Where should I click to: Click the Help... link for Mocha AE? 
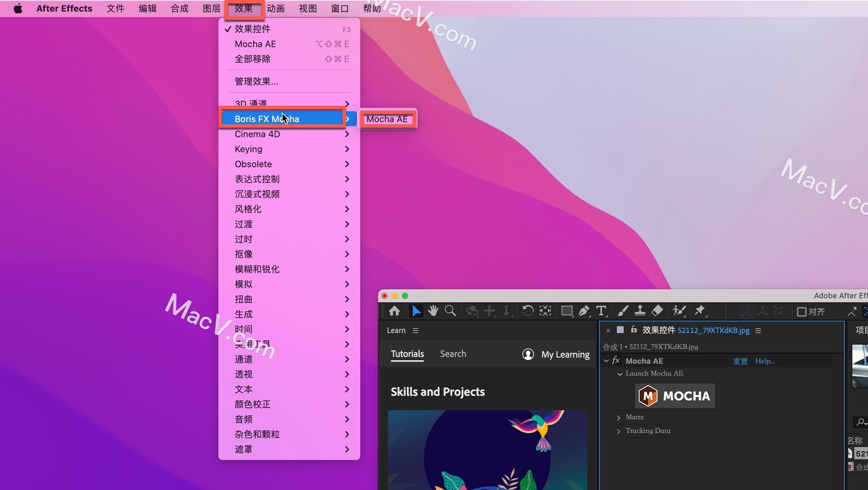[x=765, y=361]
